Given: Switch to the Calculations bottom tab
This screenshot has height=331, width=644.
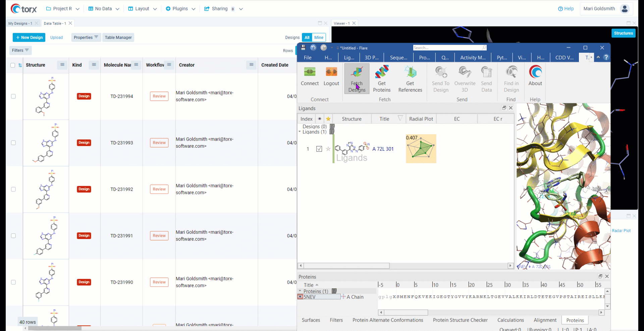Looking at the screenshot, I should coord(511,320).
